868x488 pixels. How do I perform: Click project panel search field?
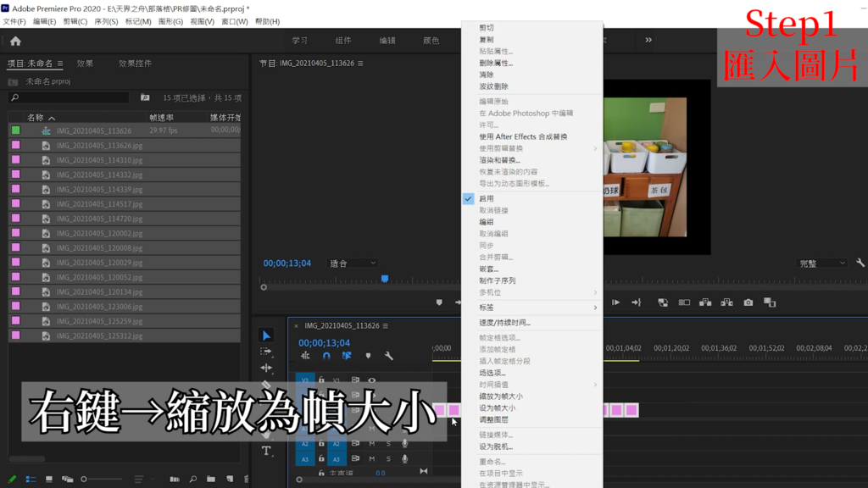click(70, 98)
